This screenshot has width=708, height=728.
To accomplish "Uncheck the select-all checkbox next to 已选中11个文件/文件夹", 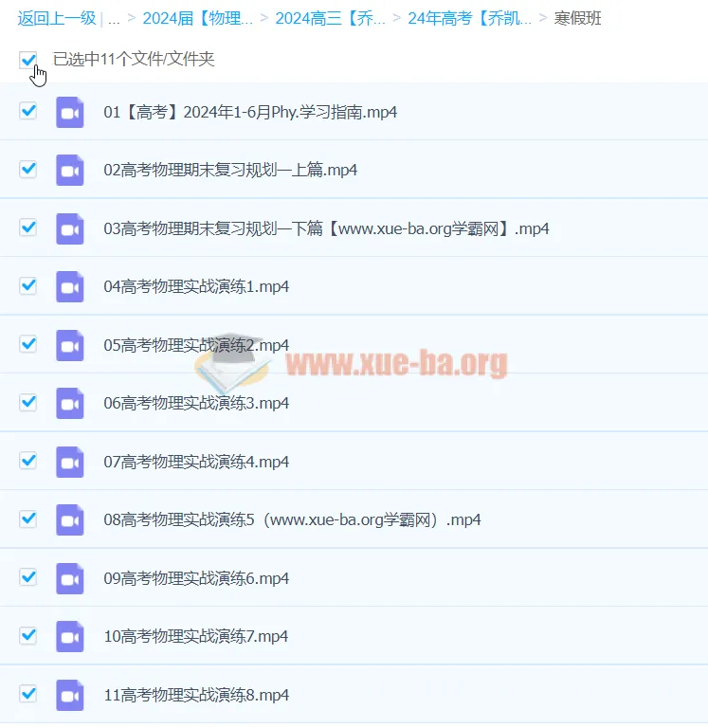I will coord(28,60).
